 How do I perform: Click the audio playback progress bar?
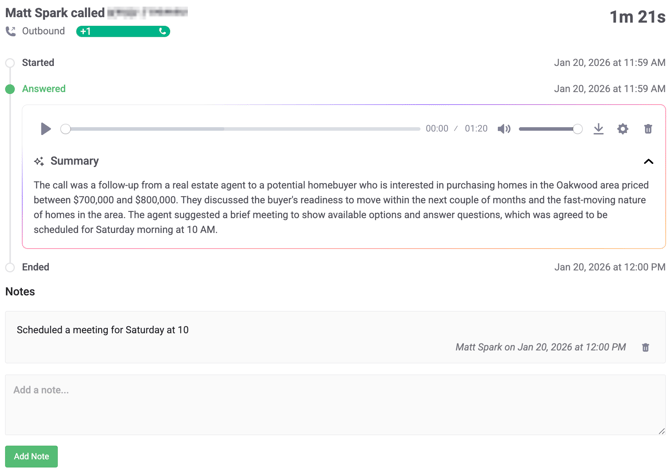pyautogui.click(x=242, y=129)
